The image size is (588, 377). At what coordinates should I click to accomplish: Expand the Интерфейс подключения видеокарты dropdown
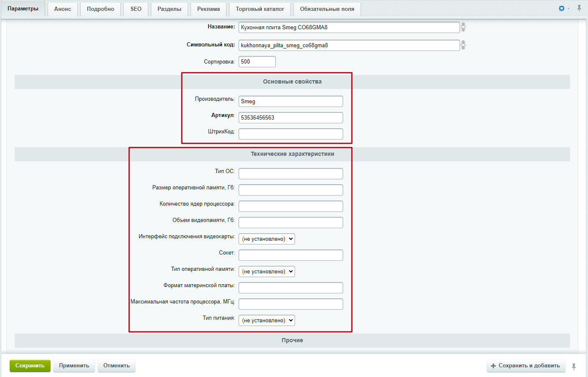tap(267, 239)
